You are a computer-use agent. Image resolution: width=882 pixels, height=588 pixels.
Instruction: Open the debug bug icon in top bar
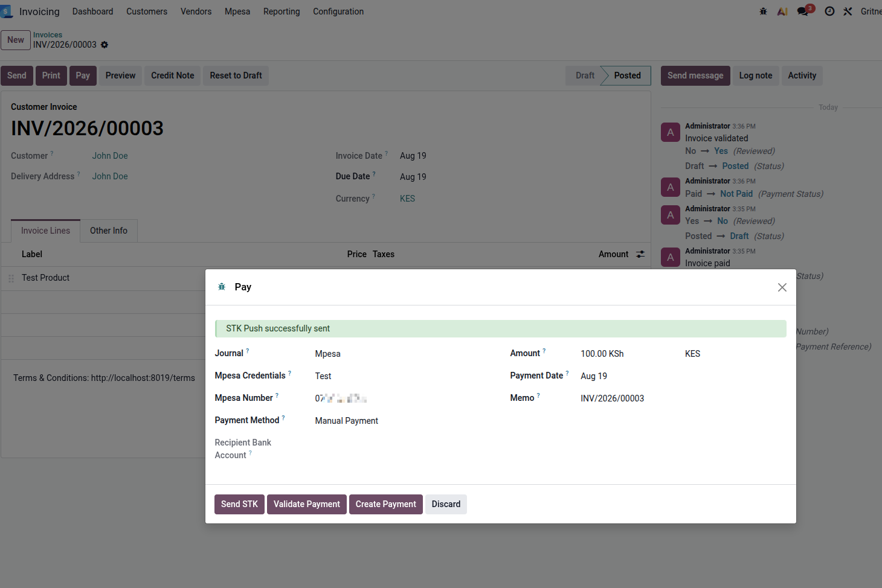coord(763,11)
